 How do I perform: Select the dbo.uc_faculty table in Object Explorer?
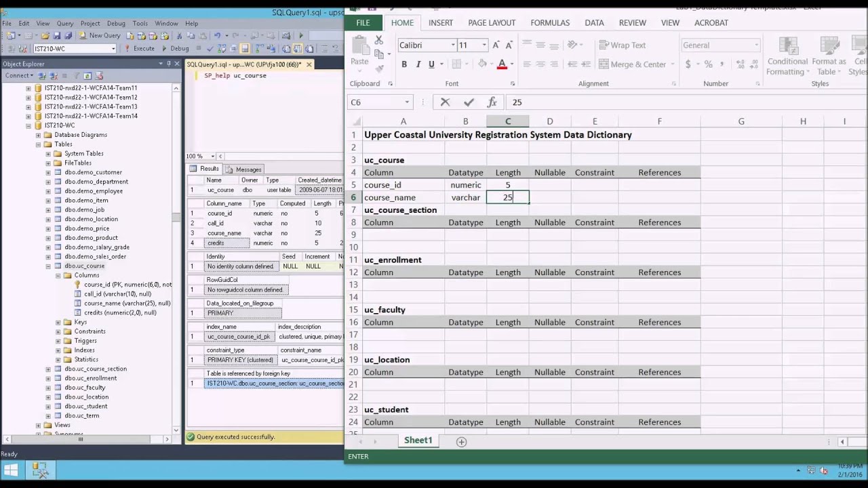[x=85, y=388]
